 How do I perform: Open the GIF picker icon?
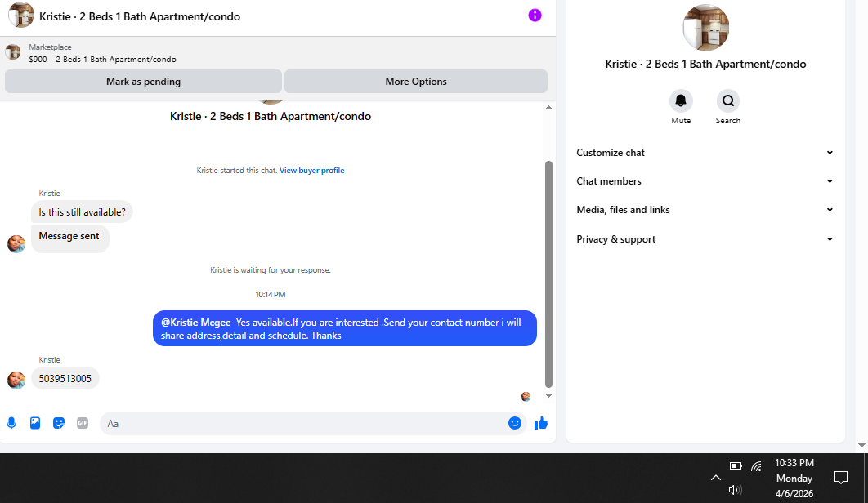(83, 423)
